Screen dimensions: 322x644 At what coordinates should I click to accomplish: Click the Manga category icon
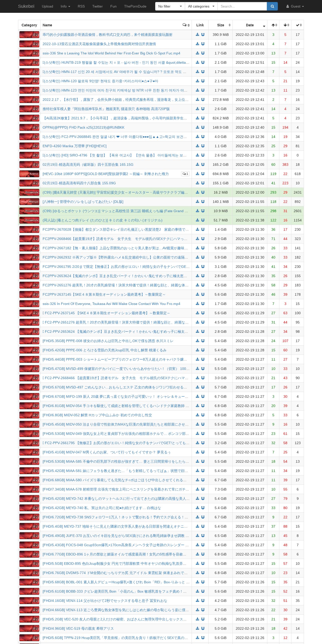click(x=29, y=202)
